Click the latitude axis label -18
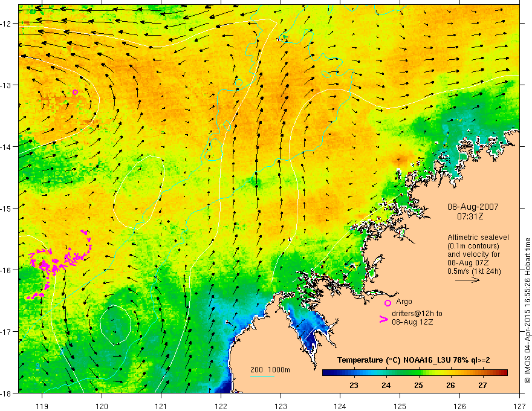 pos(6,393)
